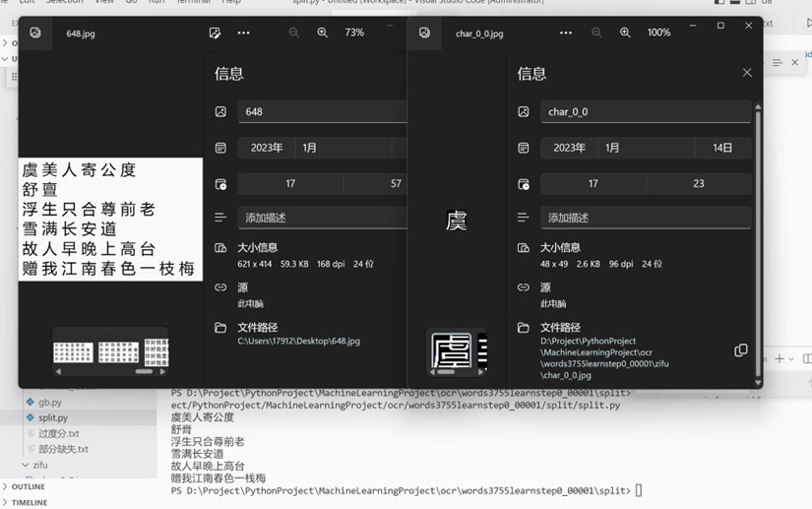
Task: Open the Help menu in VS Code
Action: tap(231, 2)
